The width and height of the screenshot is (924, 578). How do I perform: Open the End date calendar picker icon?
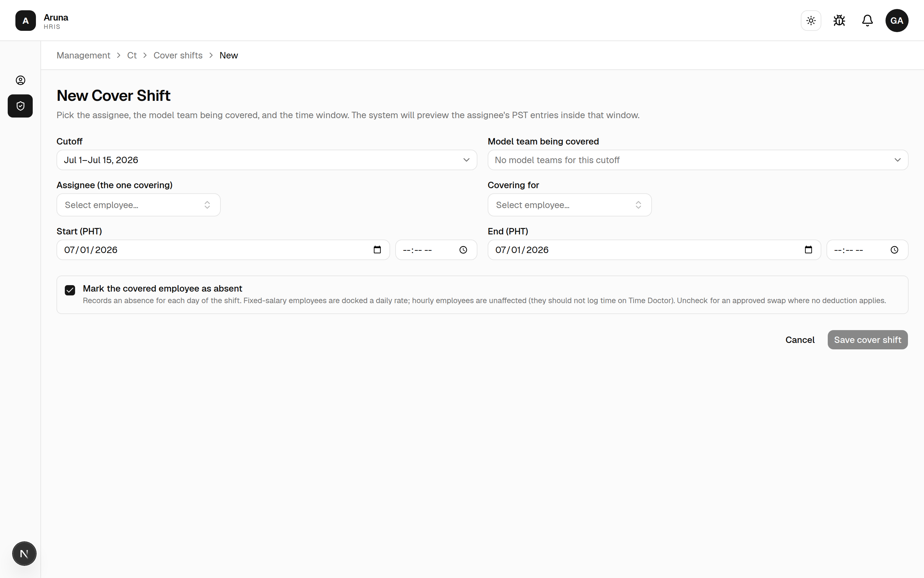point(808,250)
